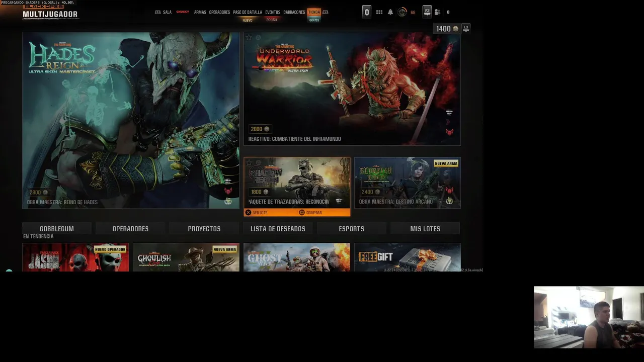Click the EN TENDENCIA heading
The height and width of the screenshot is (362, 644).
(x=38, y=236)
